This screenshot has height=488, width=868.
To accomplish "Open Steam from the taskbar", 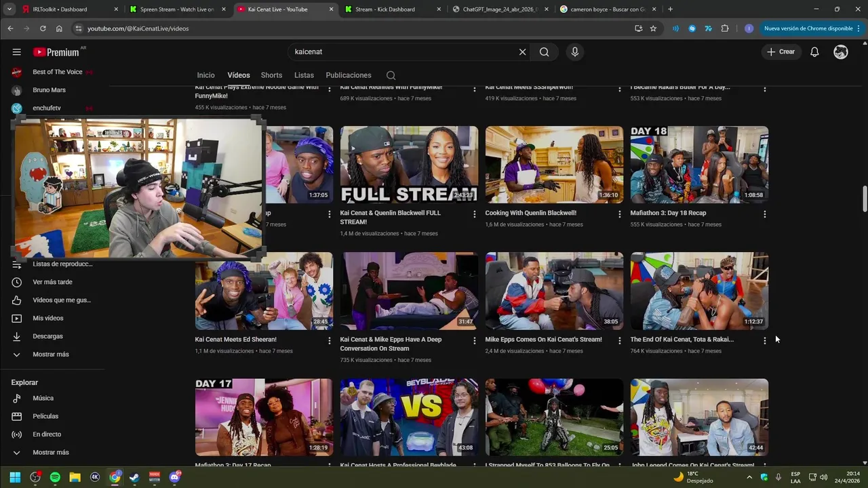I will pos(134,477).
